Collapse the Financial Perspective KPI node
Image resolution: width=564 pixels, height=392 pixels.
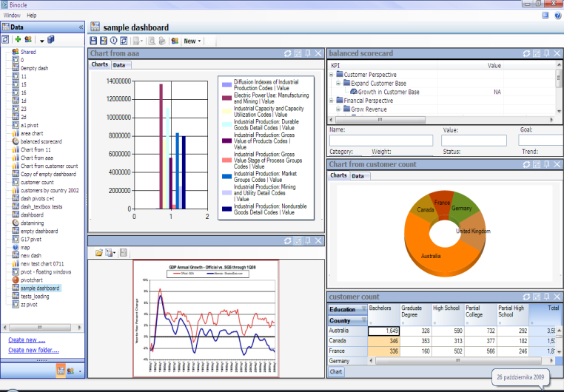tap(332, 101)
